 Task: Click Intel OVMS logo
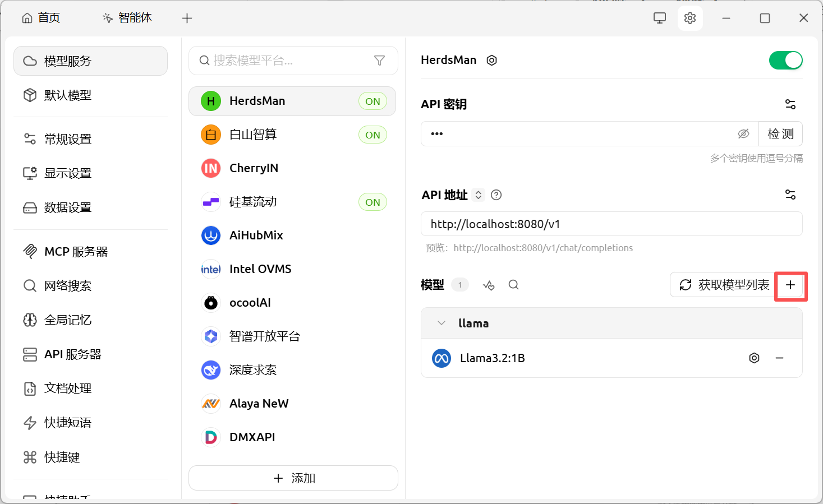(x=211, y=269)
